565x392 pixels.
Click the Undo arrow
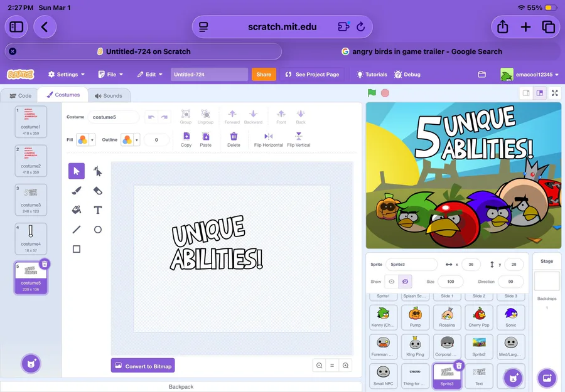pos(151,117)
